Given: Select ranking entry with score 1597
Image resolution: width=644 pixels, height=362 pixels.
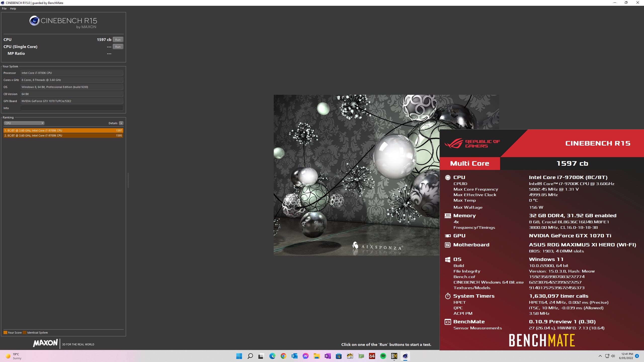Looking at the screenshot, I should point(63,130).
